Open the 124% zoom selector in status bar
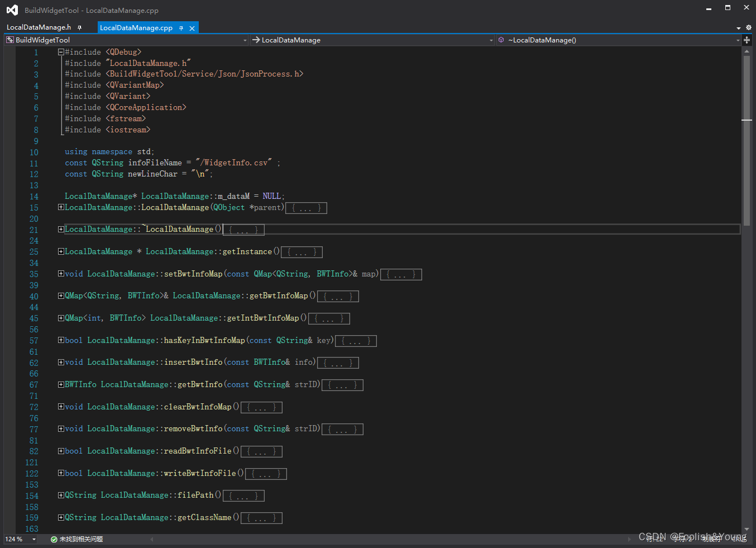 click(x=21, y=539)
